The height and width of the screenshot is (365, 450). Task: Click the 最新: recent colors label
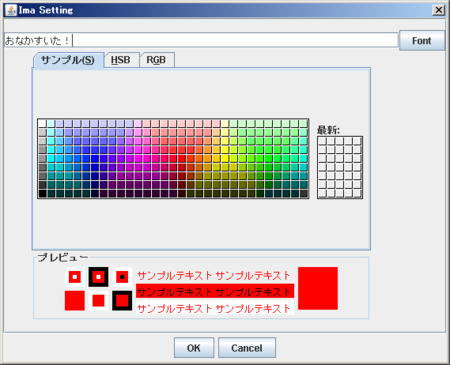(328, 130)
